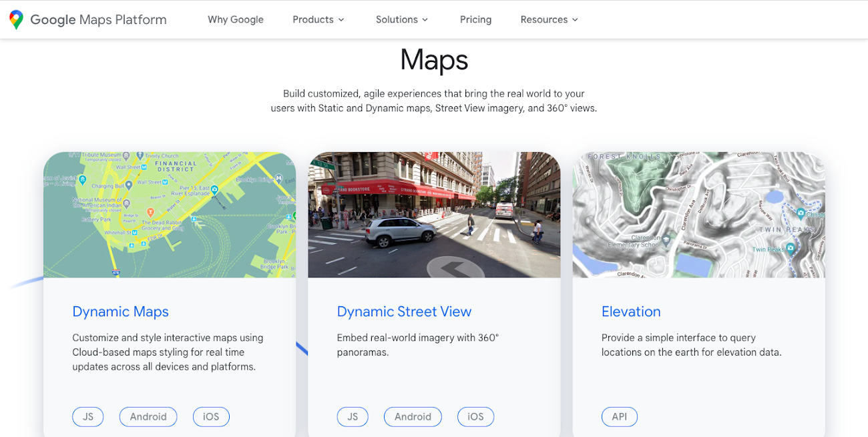The width and height of the screenshot is (868, 437).
Task: Expand the Solutions dropdown menu
Action: 402,19
